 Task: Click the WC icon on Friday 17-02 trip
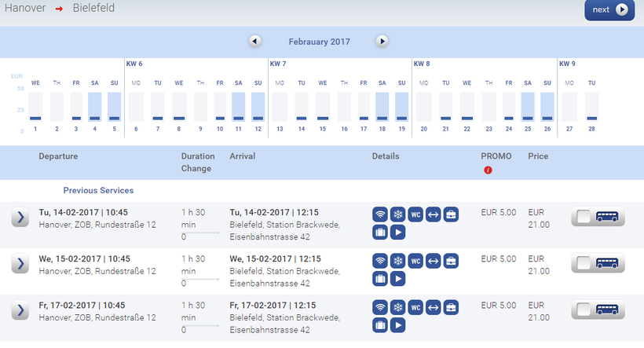click(415, 306)
